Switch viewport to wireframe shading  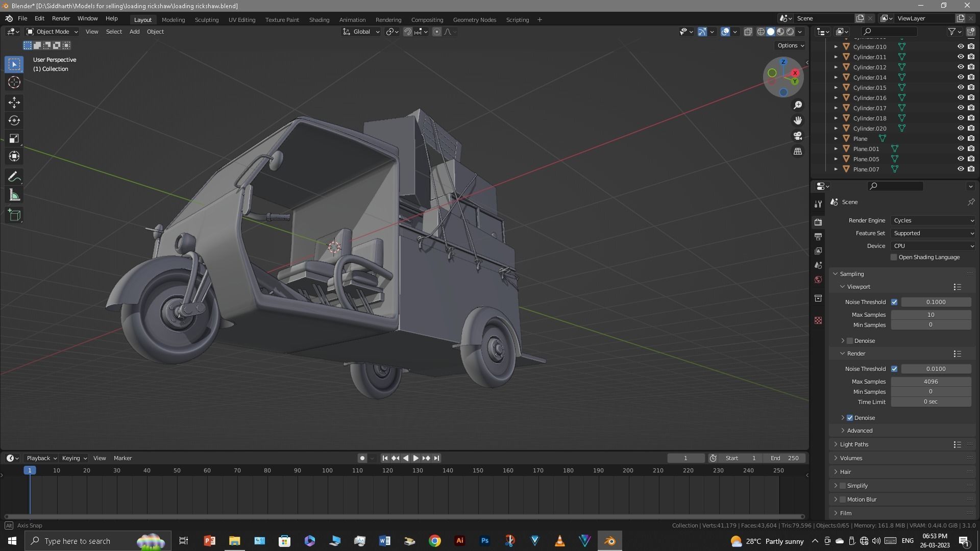(x=761, y=32)
